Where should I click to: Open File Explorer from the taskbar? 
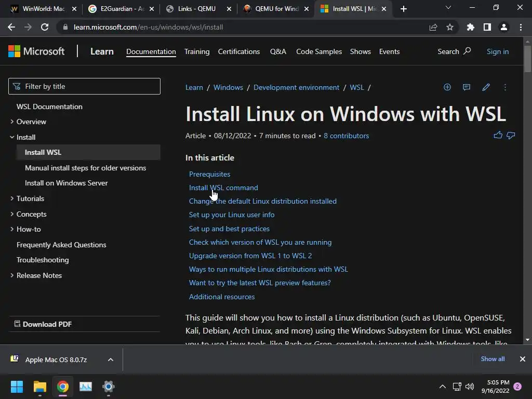click(39, 387)
